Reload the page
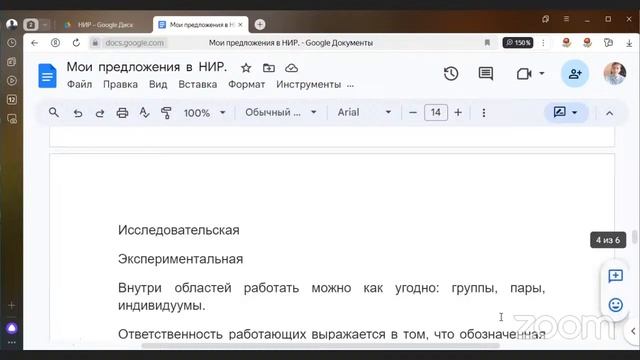640x360 pixels. pos(76,43)
